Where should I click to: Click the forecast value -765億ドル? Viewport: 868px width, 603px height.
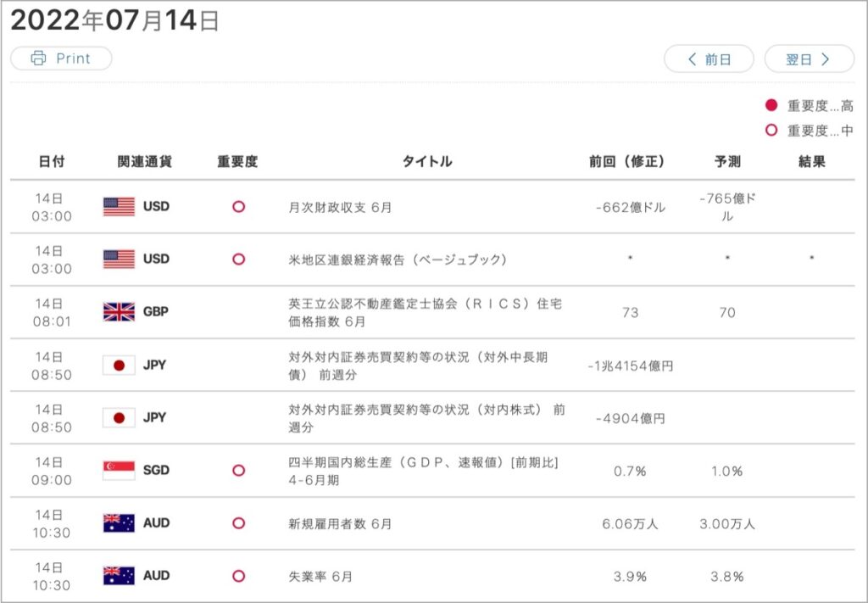tap(727, 207)
